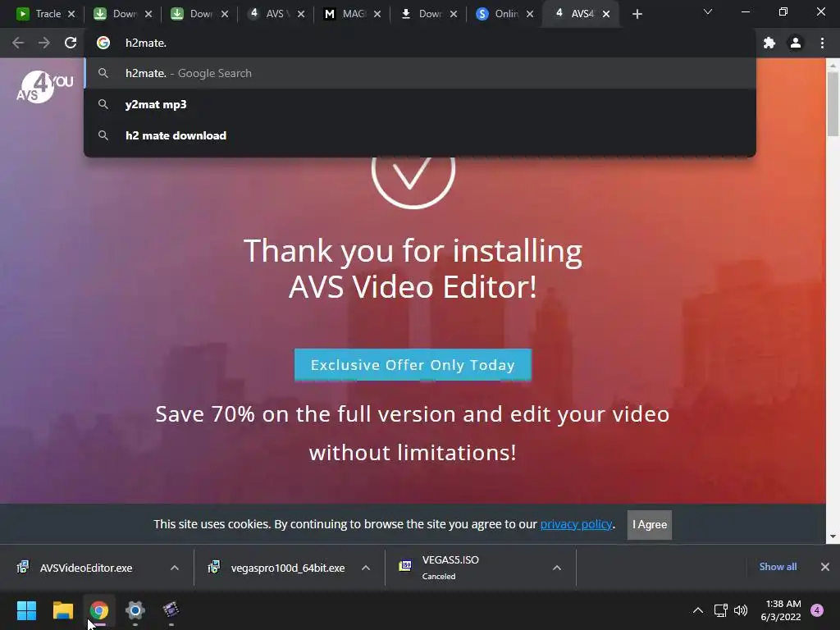Click the search icon beside 'y2mat mp3'
This screenshot has width=840, height=630.
(x=103, y=104)
